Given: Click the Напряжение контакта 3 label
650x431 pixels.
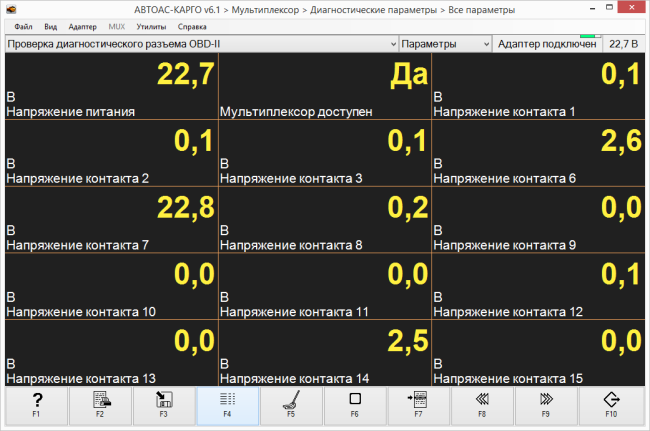Looking at the screenshot, I should (291, 179).
